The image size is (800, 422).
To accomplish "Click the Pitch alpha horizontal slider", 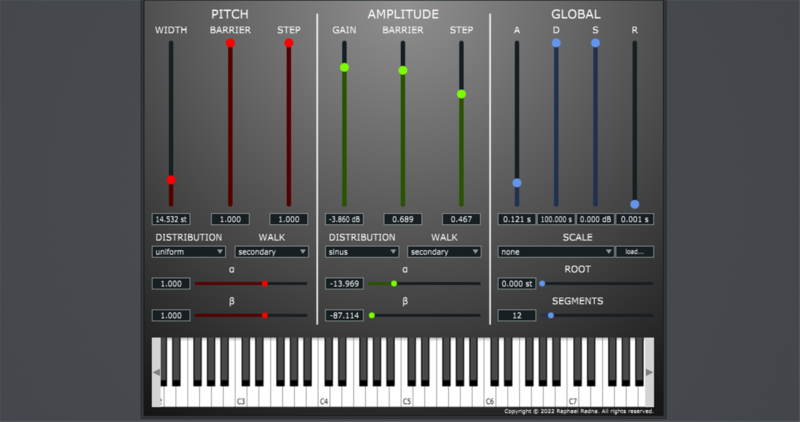I will click(251, 283).
